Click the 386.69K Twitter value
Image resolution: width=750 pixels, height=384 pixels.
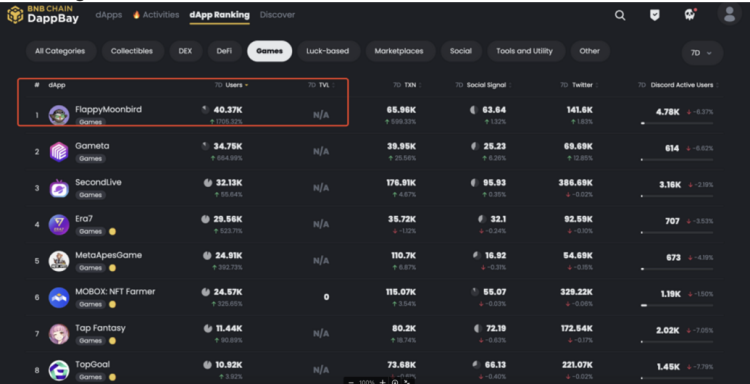point(575,183)
